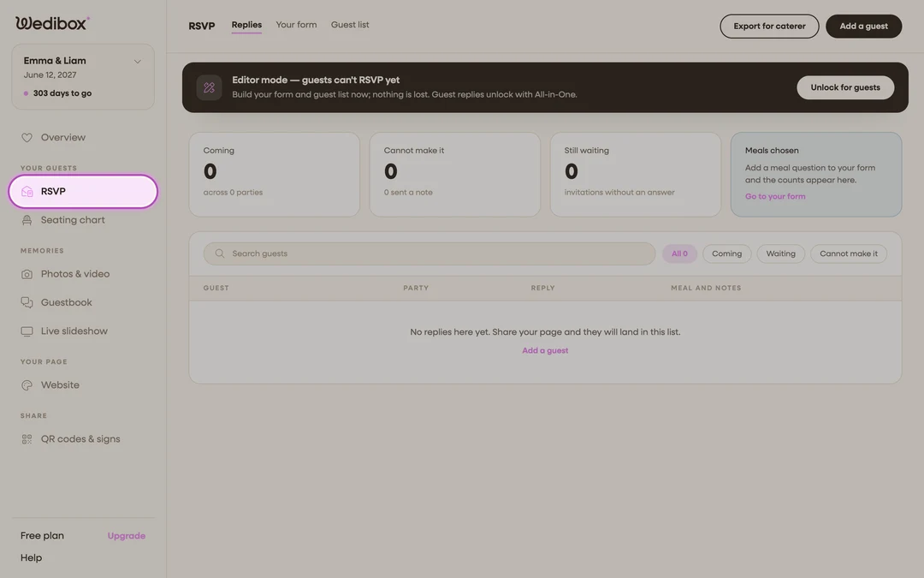The height and width of the screenshot is (578, 924).
Task: Switch to the Replies tab
Action: pos(246,25)
